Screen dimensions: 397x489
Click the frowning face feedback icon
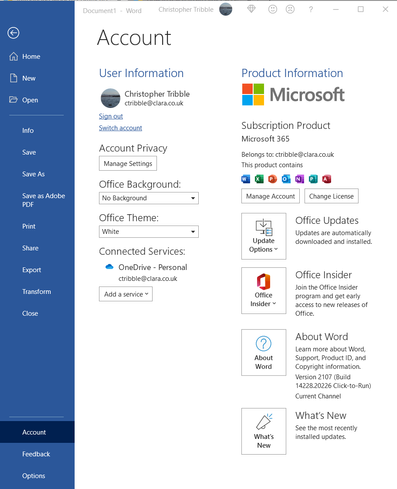pyautogui.click(x=290, y=9)
